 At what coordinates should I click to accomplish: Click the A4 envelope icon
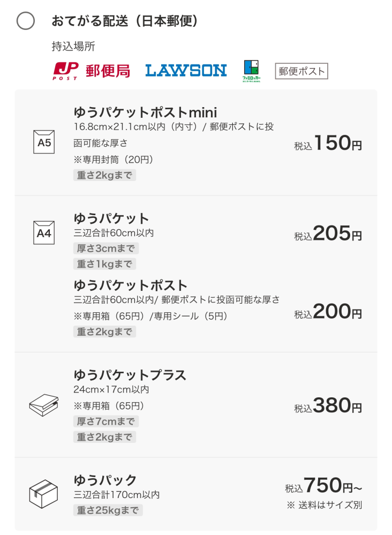(x=44, y=233)
